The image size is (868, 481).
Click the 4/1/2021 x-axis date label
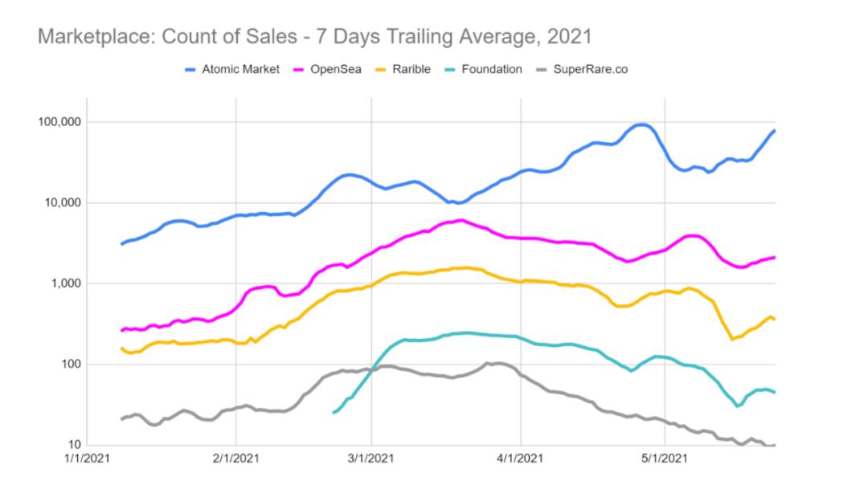[x=520, y=460]
